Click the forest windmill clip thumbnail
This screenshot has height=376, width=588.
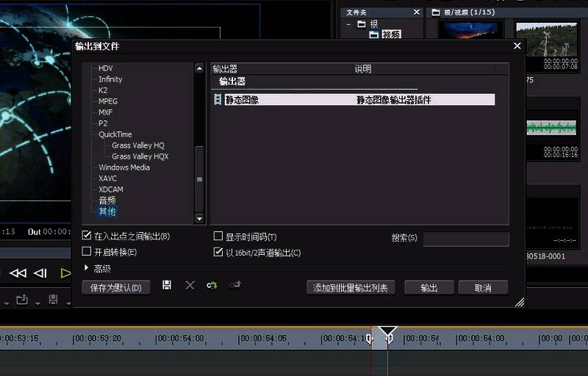(546, 40)
